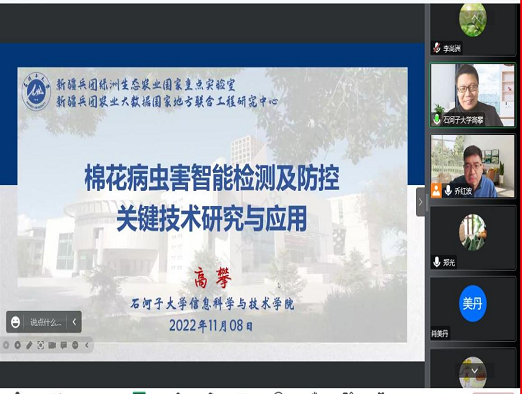Click the microphone icon beside 郑光
522x394 pixels.
(x=436, y=262)
